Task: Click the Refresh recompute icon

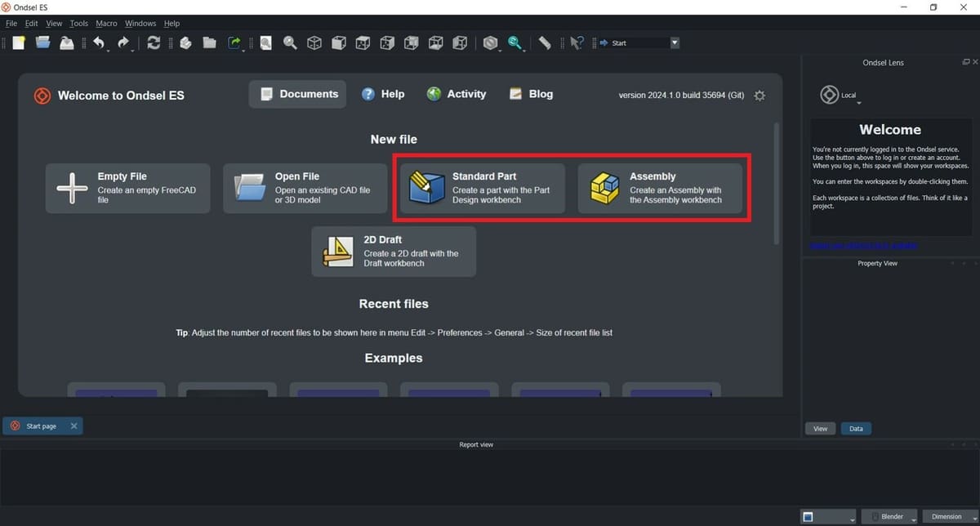Action: click(x=154, y=43)
